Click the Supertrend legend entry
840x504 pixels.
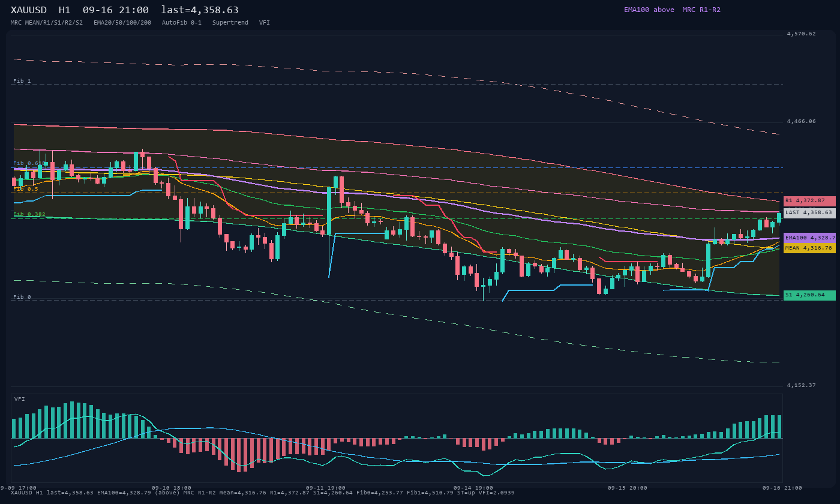[230, 23]
